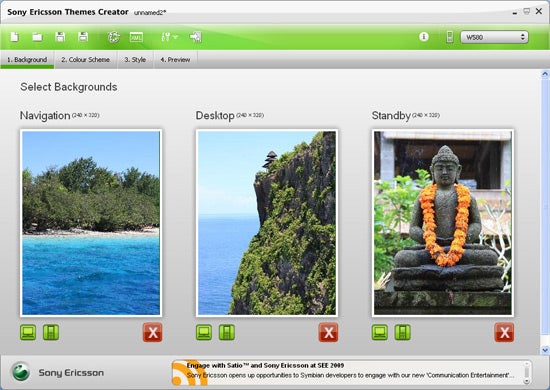Minimize the Themes Creator window
This screenshot has height=390, width=550.
click(x=515, y=12)
